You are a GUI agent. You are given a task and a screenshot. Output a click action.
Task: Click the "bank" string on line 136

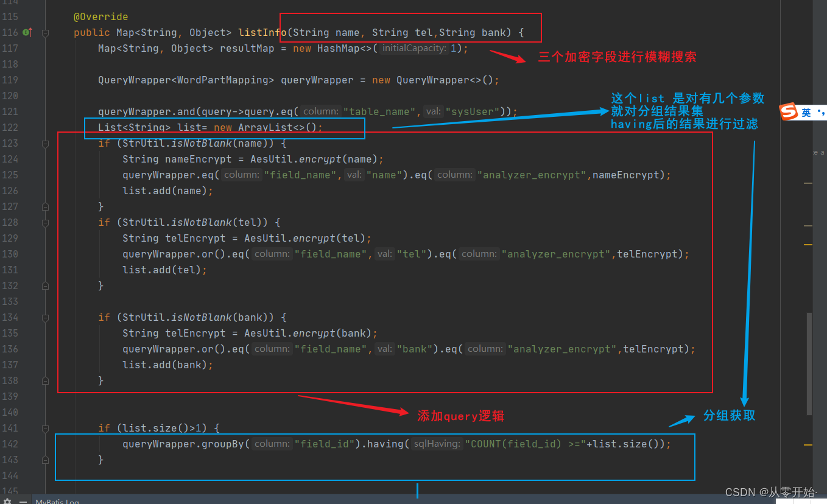click(415, 349)
